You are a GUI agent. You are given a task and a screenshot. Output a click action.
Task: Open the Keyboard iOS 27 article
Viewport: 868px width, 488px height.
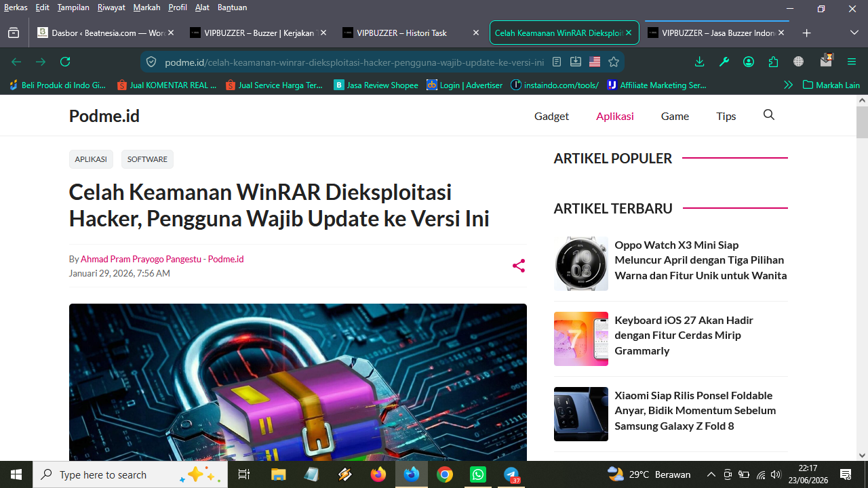tap(684, 335)
